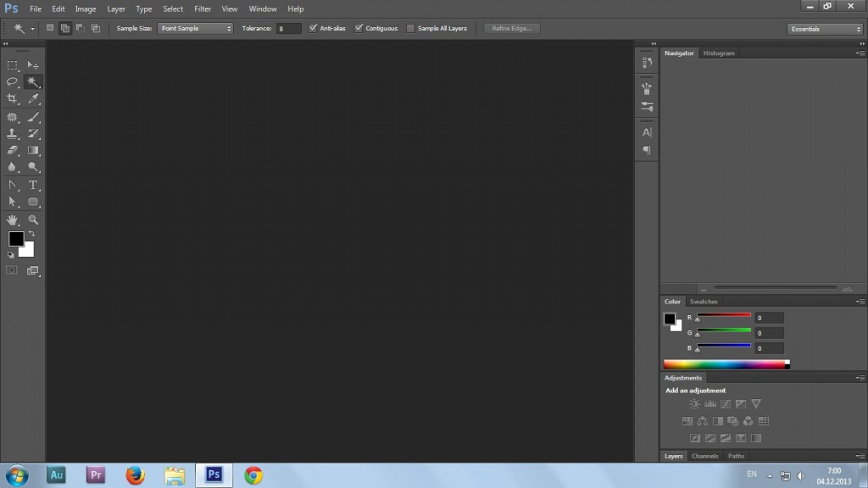The width and height of the screenshot is (868, 488).
Task: Select the Horizontal Type tool
Action: point(33,185)
